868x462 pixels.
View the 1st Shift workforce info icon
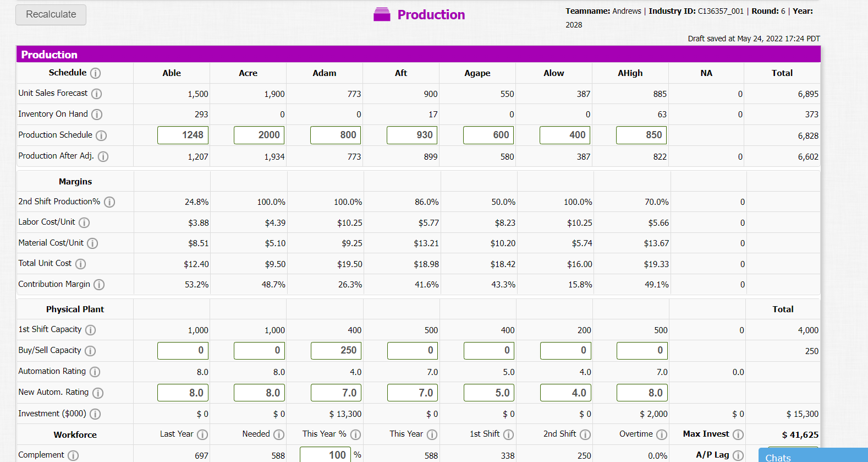click(x=508, y=434)
